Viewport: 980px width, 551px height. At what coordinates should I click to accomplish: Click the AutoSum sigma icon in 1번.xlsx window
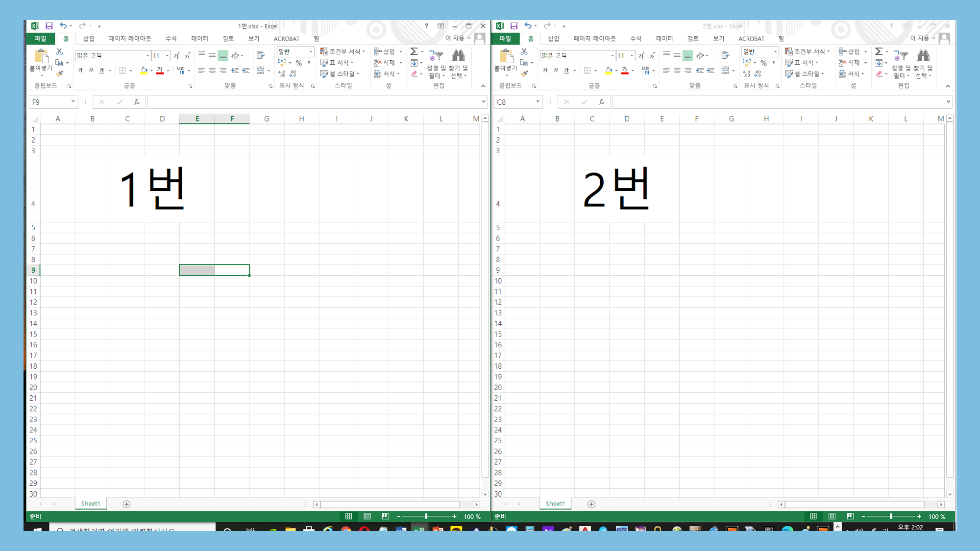(x=414, y=51)
